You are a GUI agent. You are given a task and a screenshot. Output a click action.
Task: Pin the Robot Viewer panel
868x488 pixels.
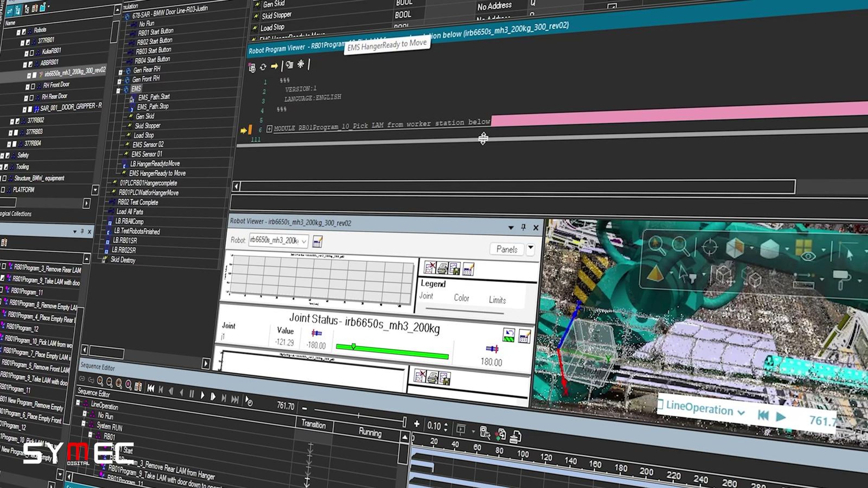coord(523,227)
